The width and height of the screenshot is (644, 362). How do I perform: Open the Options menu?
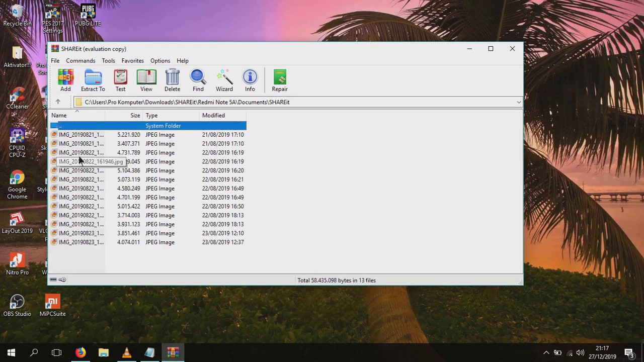click(x=160, y=61)
